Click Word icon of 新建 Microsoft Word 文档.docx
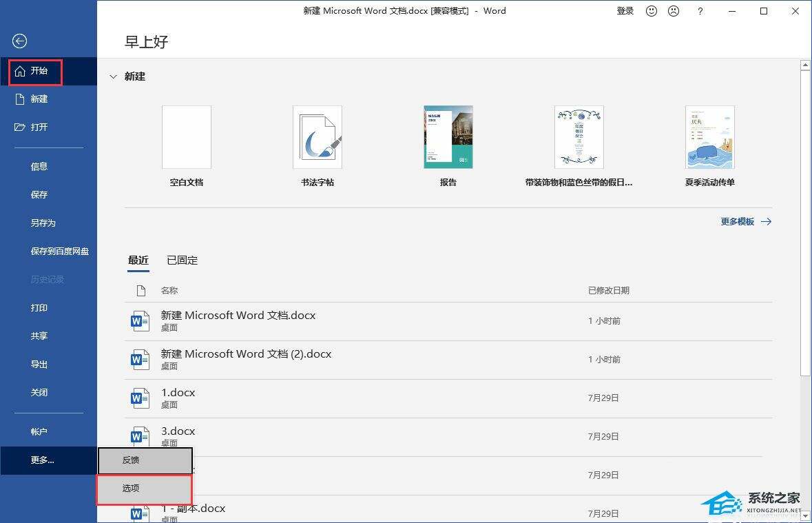This screenshot has height=523, width=812. coord(140,321)
